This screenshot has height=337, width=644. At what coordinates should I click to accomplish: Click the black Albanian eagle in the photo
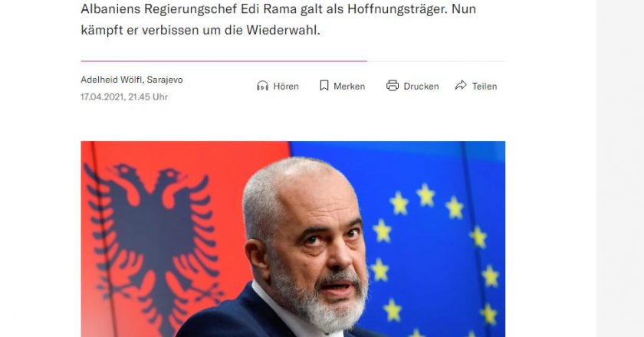tap(154, 248)
